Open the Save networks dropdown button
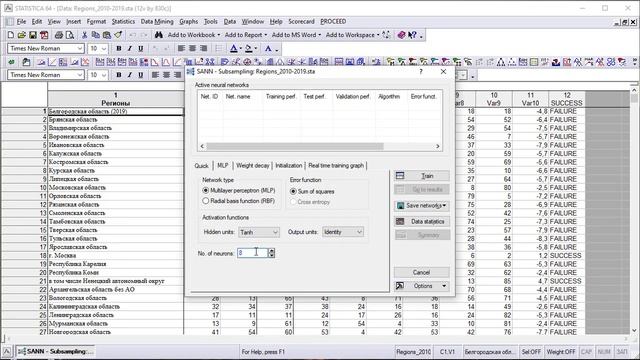 [422, 206]
